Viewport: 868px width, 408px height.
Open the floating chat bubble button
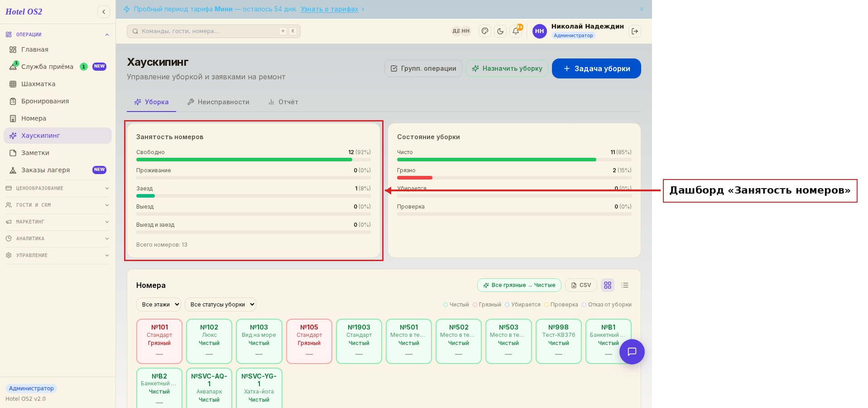632,352
